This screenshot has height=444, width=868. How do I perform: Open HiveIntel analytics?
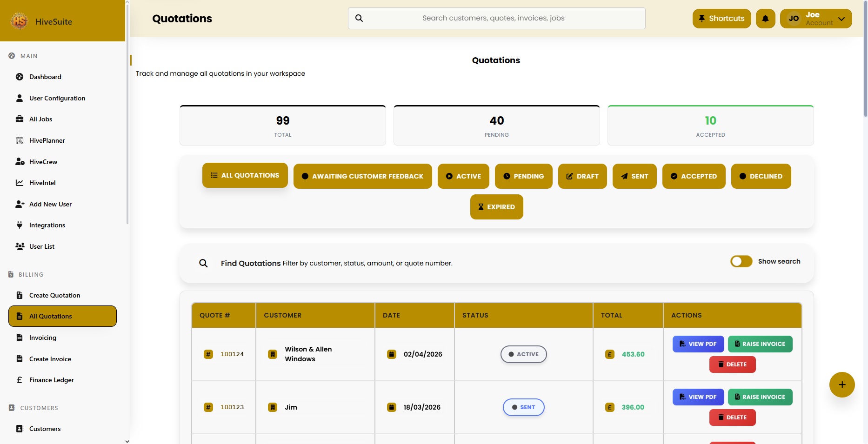41,183
